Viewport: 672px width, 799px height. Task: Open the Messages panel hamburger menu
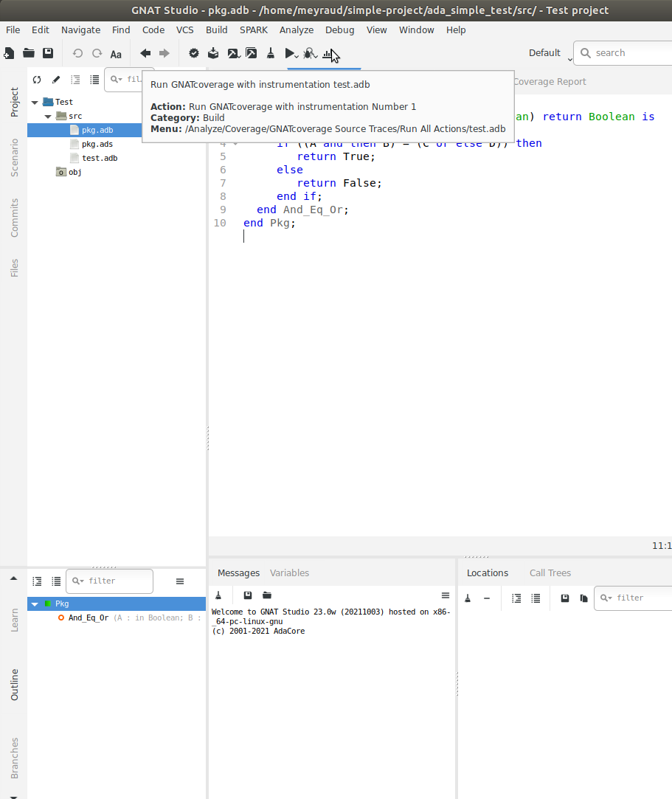click(x=446, y=595)
